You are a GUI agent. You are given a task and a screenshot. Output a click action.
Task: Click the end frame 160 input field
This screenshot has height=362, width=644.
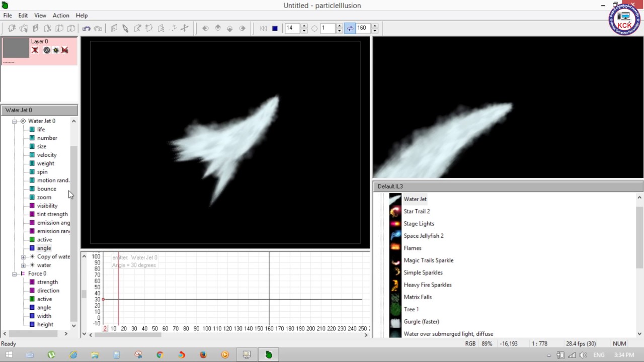(363, 28)
